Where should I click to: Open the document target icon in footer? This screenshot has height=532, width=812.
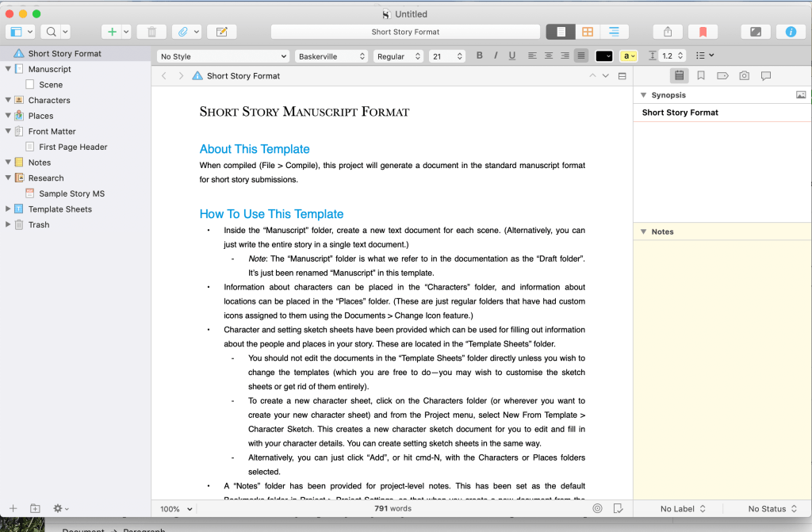point(597,509)
